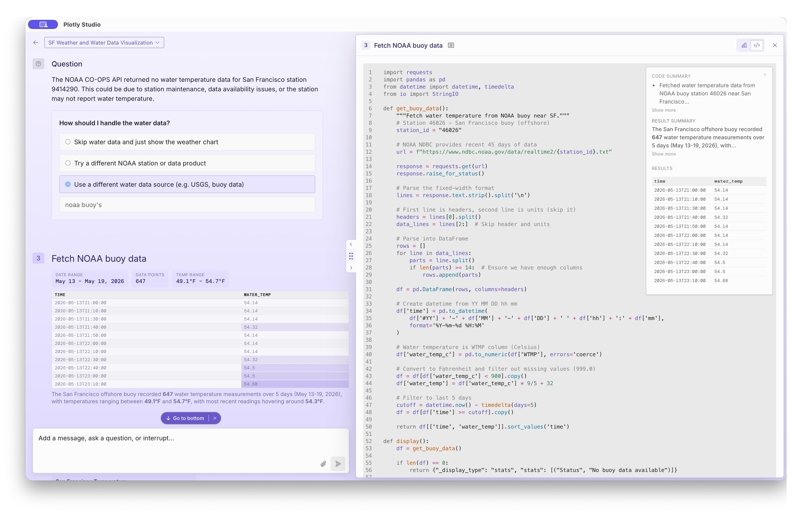Open the notes icon beside Fetch NOAA buoy data
The width and height of the screenshot is (812, 514).
451,45
